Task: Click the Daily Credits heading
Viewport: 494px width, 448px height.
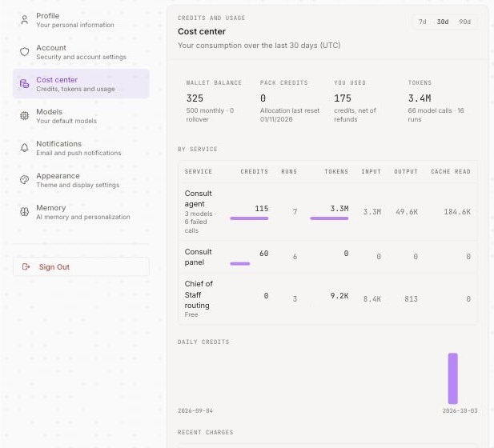Action: pyautogui.click(x=203, y=342)
